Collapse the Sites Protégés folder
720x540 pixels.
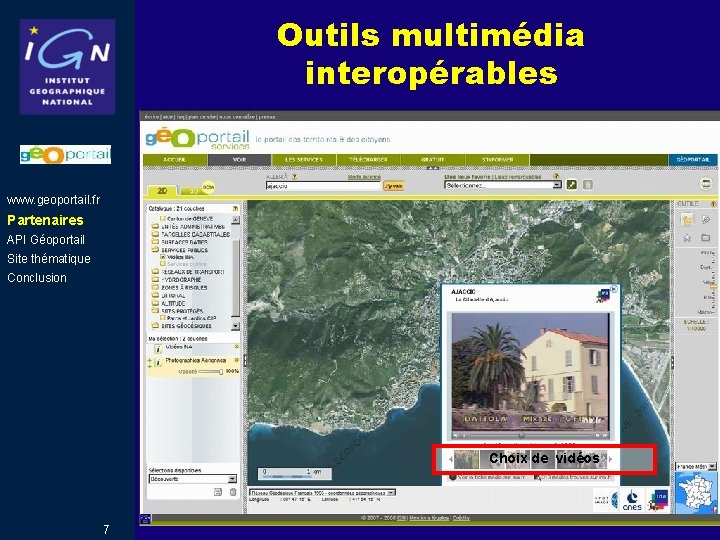pos(155,311)
